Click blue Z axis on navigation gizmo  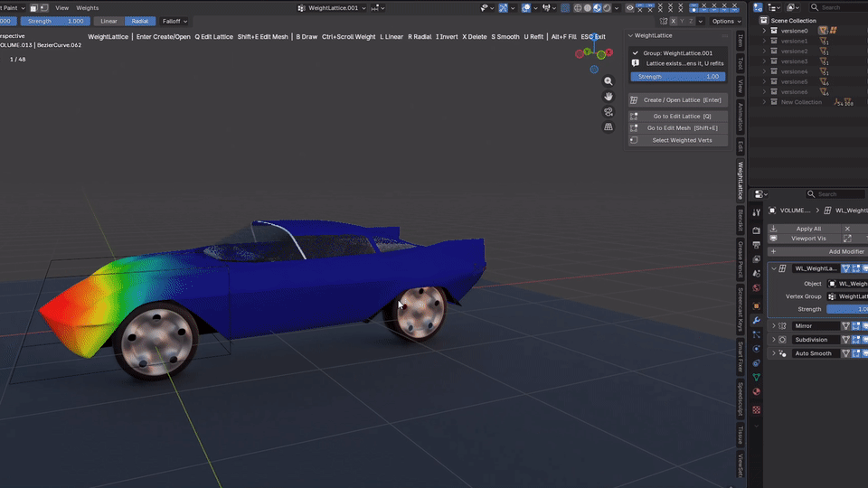tap(594, 37)
